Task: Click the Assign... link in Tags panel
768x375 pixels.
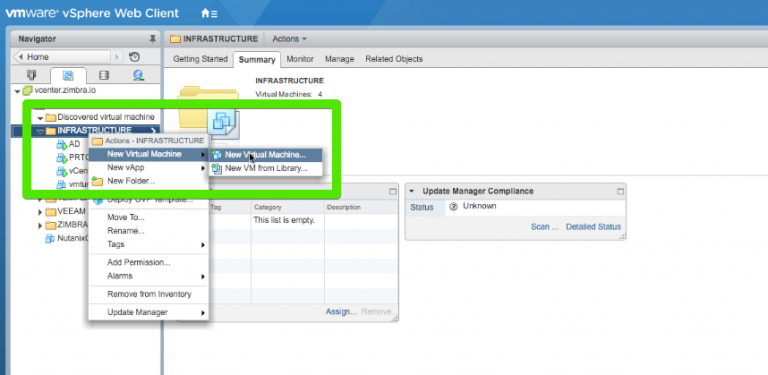Action: pyautogui.click(x=341, y=311)
